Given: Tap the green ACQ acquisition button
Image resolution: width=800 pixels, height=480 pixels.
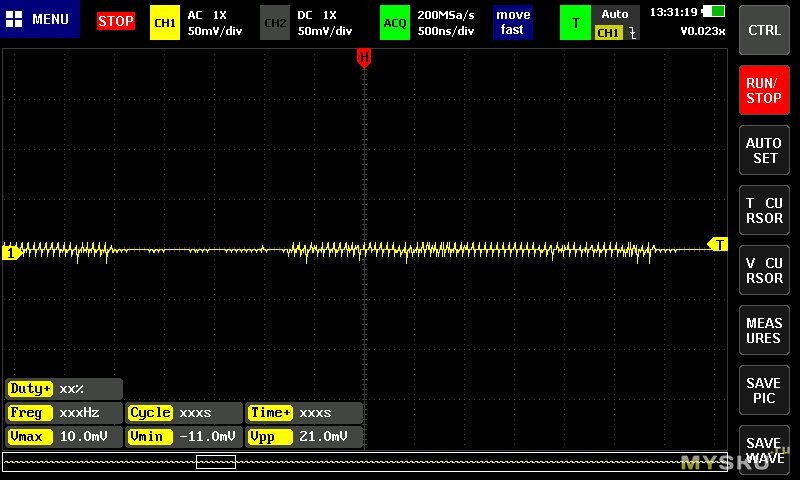Looking at the screenshot, I should 394,23.
